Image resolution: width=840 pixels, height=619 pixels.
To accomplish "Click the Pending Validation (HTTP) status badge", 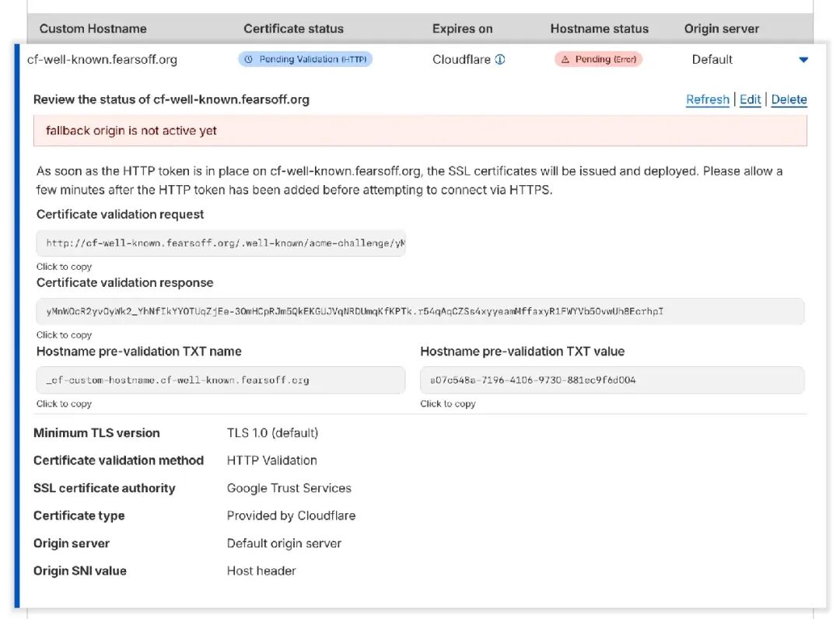I will [x=306, y=59].
